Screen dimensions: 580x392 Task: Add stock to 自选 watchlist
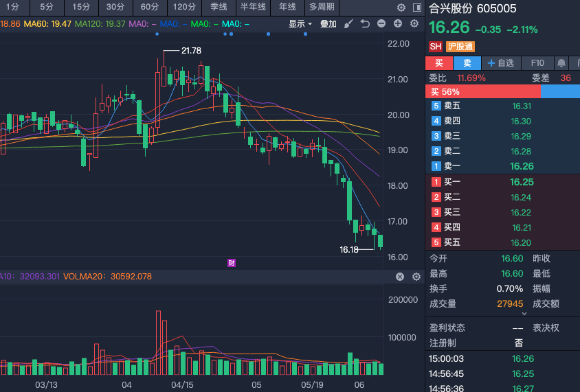[501, 63]
